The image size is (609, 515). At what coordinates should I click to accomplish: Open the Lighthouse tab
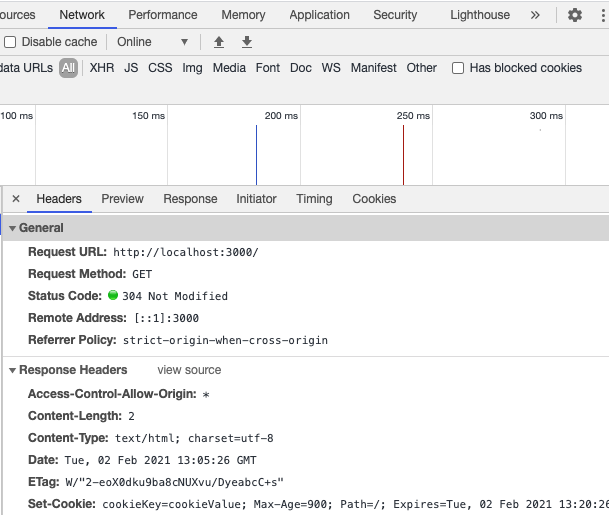[x=480, y=15]
